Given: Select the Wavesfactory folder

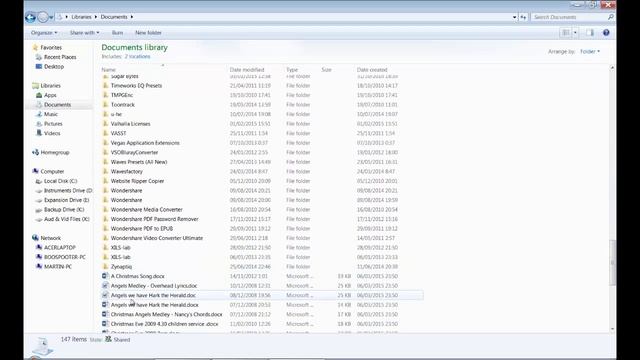Looking at the screenshot, I should click(x=127, y=171).
